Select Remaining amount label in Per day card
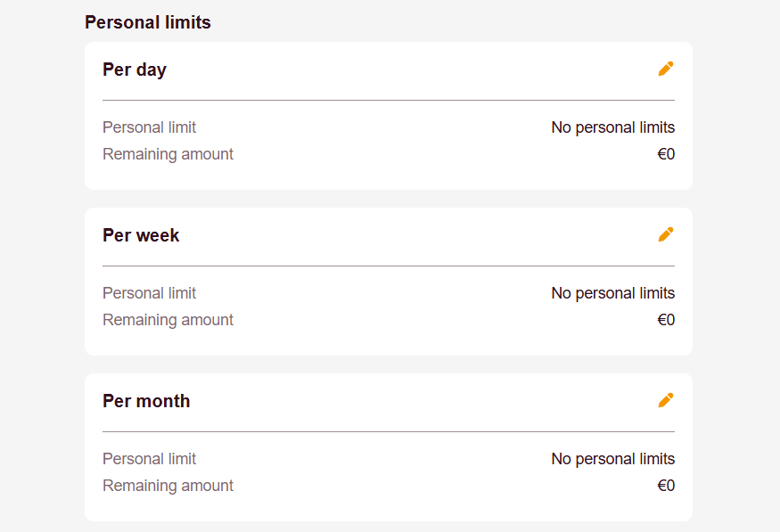 [x=168, y=154]
